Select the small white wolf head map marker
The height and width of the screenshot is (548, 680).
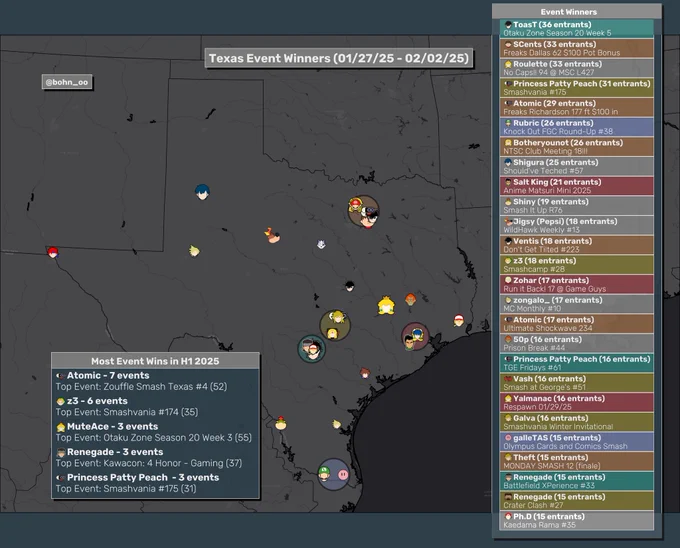coord(321,245)
